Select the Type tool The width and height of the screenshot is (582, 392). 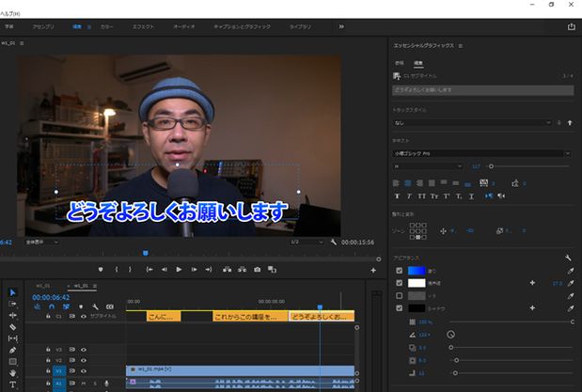[x=12, y=384]
